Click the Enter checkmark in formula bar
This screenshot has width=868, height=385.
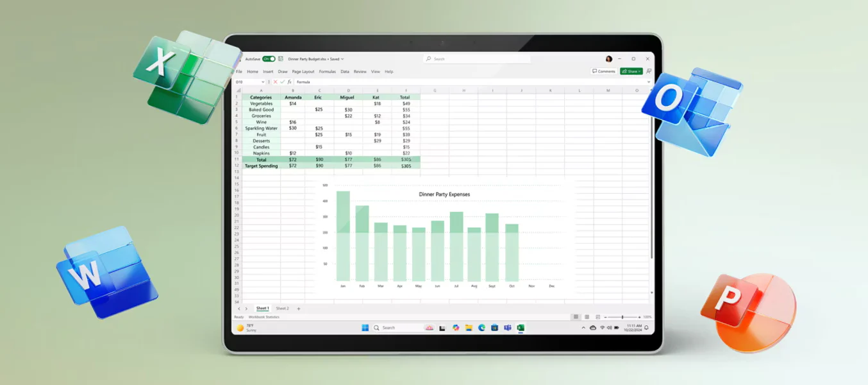[x=282, y=82]
